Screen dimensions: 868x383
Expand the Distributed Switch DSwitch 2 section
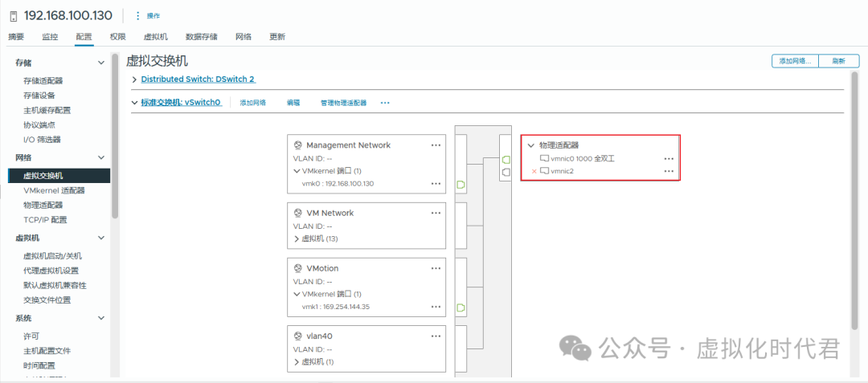pos(134,79)
